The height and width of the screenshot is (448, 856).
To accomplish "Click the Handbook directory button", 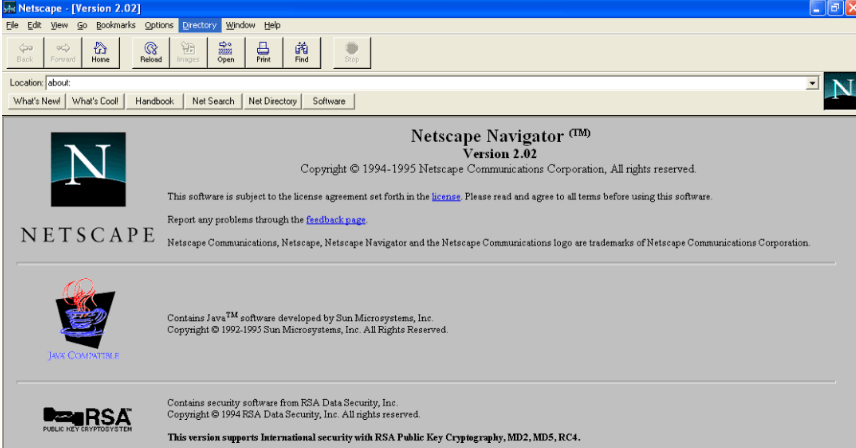I will [155, 101].
